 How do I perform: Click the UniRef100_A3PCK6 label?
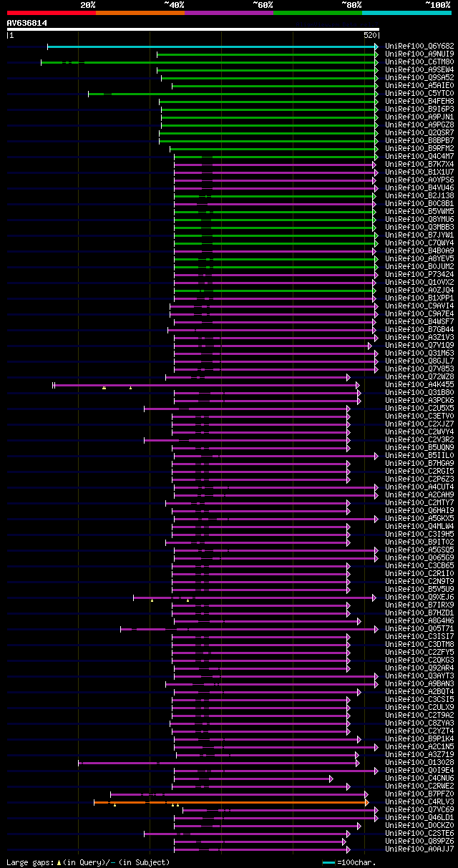[419, 401]
